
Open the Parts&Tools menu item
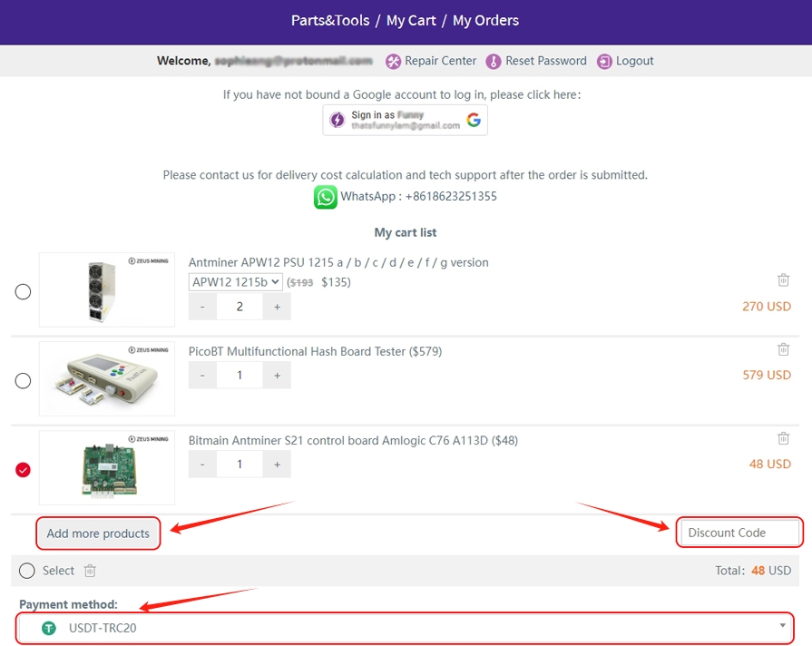point(330,20)
